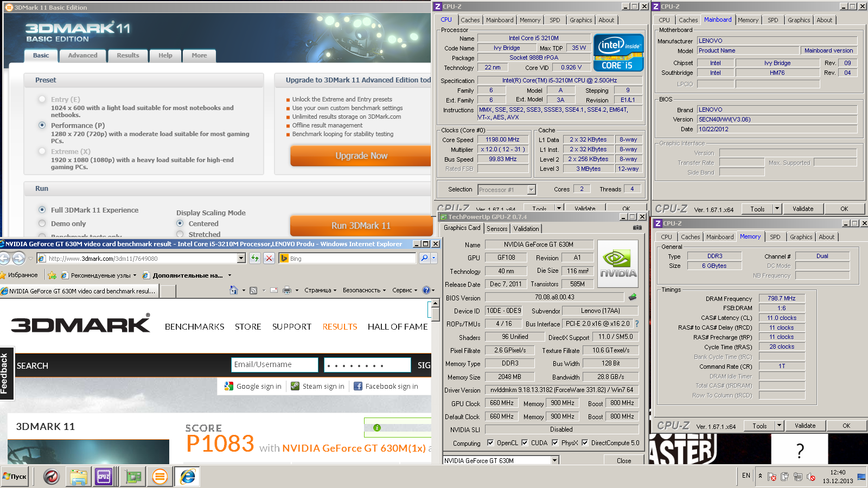Image resolution: width=868 pixels, height=488 pixels.
Task: Click Validate in Mainboard CPU-Z window
Action: 803,209
